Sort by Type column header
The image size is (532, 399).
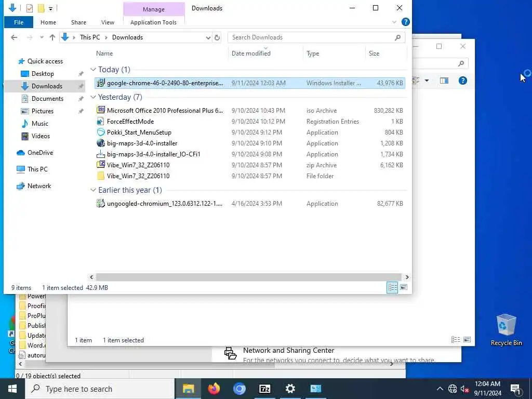(312, 54)
